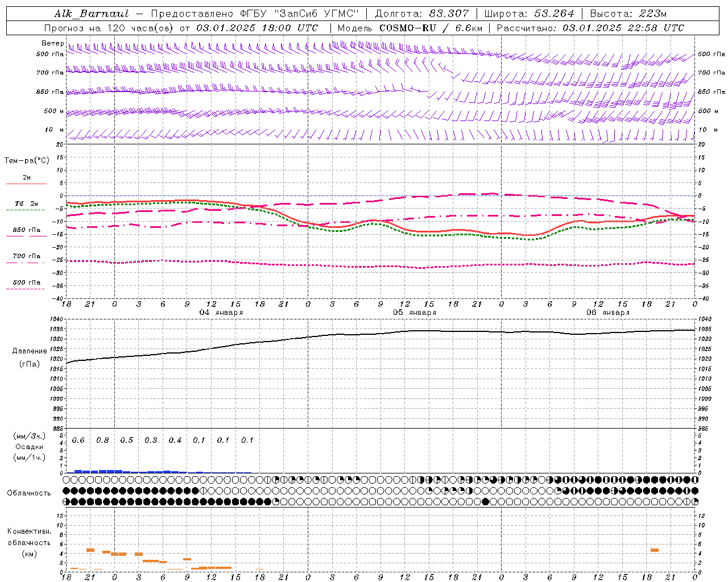The width and height of the screenshot is (728, 582).
Task: Click the 3-hour precipitation value 0.4
Action: 175,440
